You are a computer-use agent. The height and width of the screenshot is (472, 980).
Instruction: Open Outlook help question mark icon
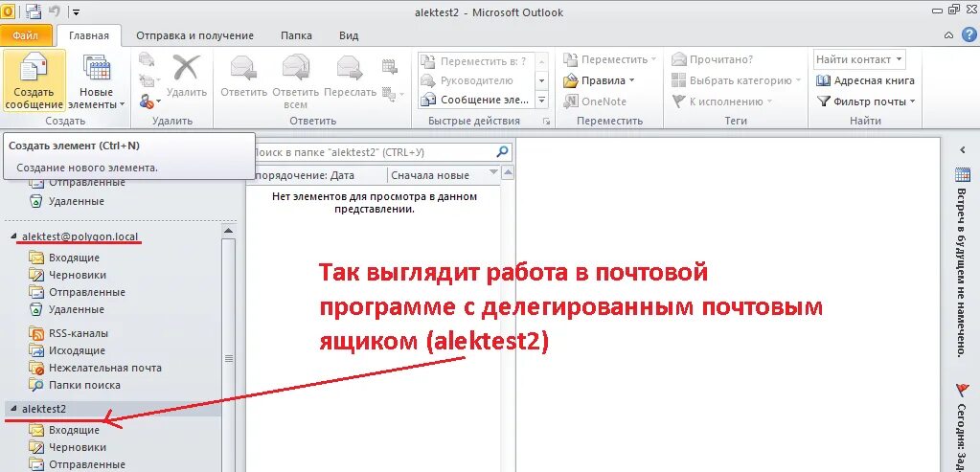969,35
